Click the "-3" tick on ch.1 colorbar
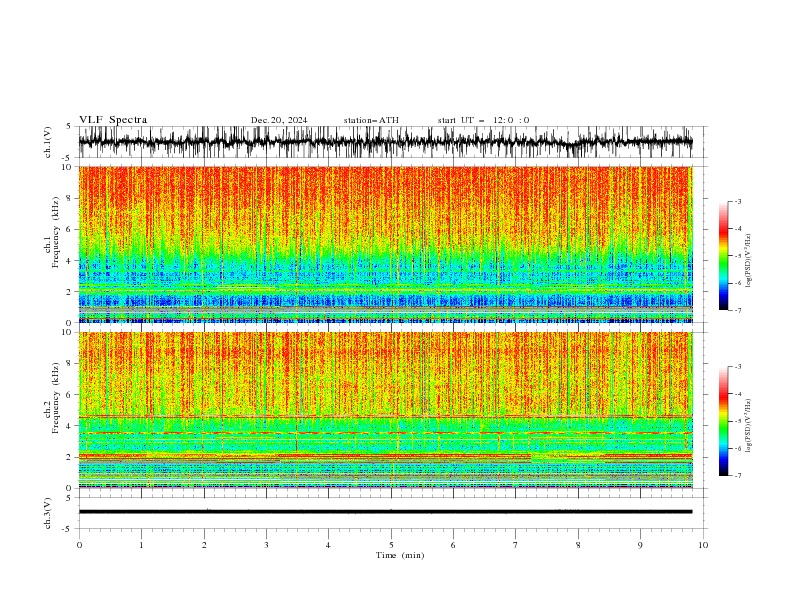Viewport: 792px width, 612px height. 737,201
